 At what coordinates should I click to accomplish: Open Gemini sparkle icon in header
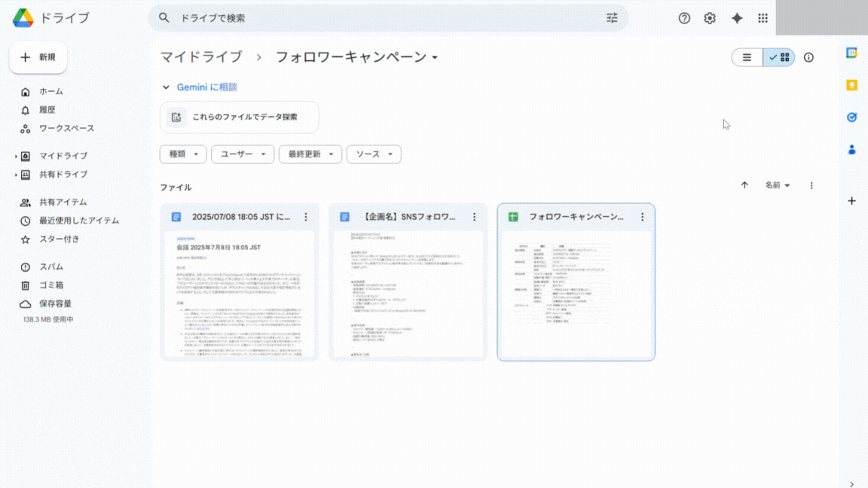737,18
